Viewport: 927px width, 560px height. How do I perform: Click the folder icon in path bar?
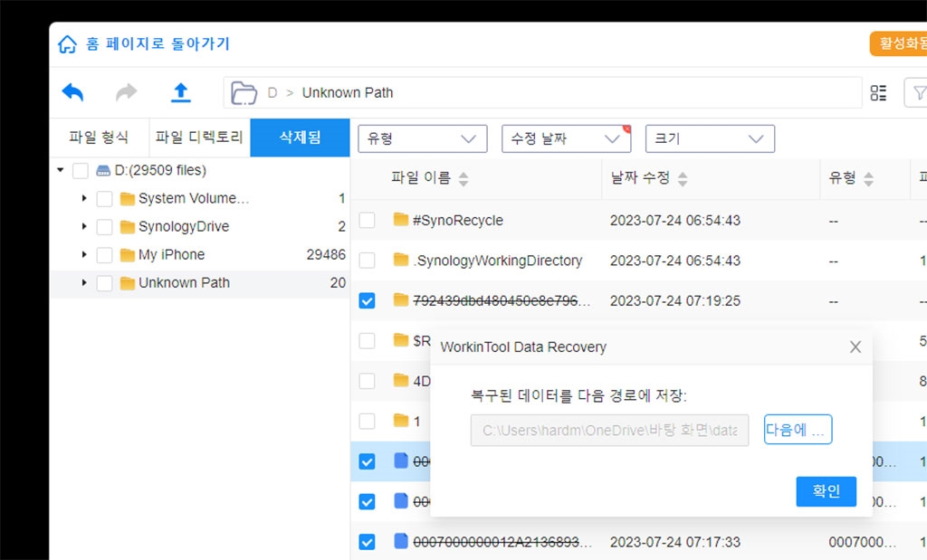[x=244, y=93]
